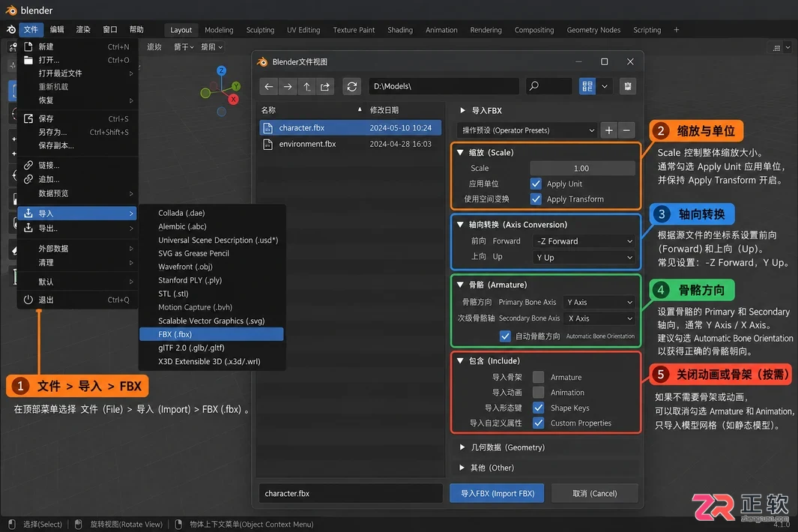Click the blue Z axis on viewport gizmo
798x532 pixels.
pyautogui.click(x=221, y=70)
